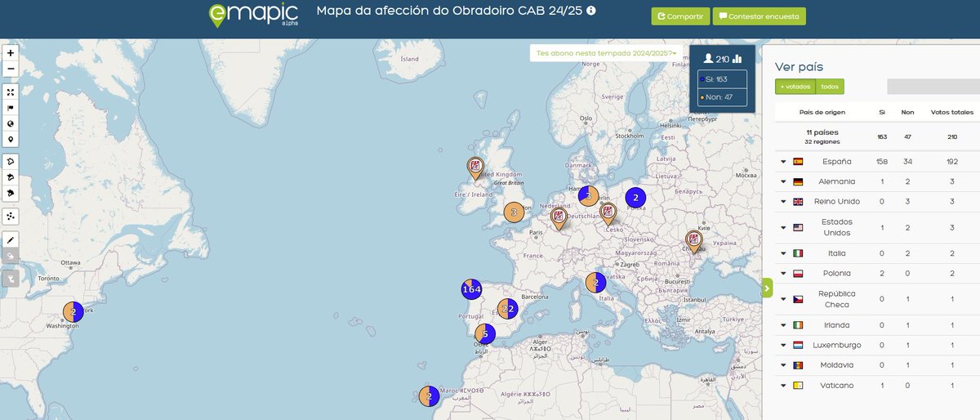Expand the Irlanda row
980x420 pixels.
(783, 325)
